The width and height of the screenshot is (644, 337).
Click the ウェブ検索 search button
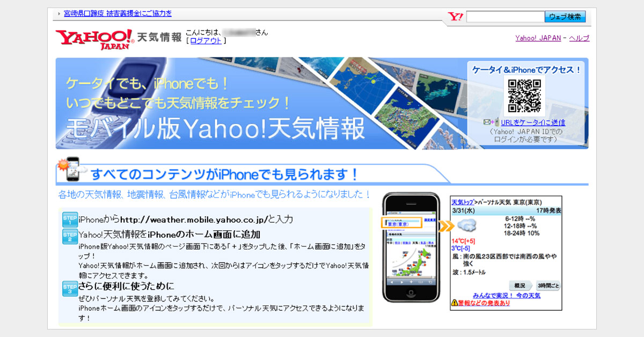565,17
